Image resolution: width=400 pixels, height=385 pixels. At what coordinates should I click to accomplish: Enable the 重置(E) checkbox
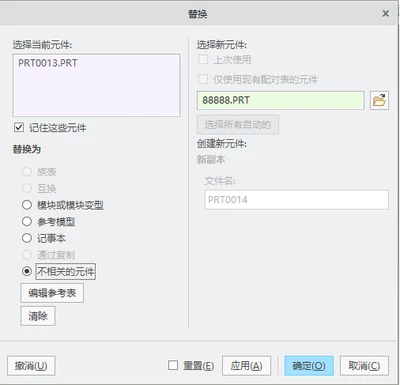(173, 365)
